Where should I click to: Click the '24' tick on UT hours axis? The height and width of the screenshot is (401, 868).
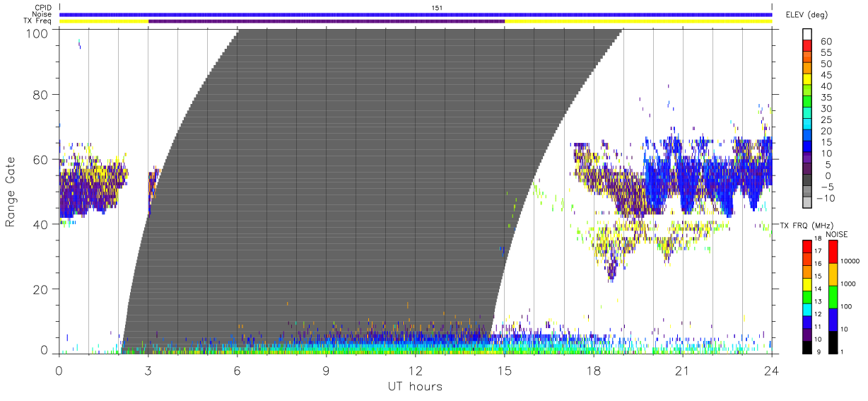(772, 370)
